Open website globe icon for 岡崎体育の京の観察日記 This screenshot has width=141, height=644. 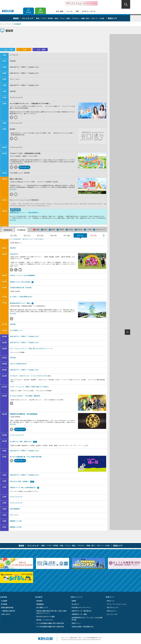(11, 429)
